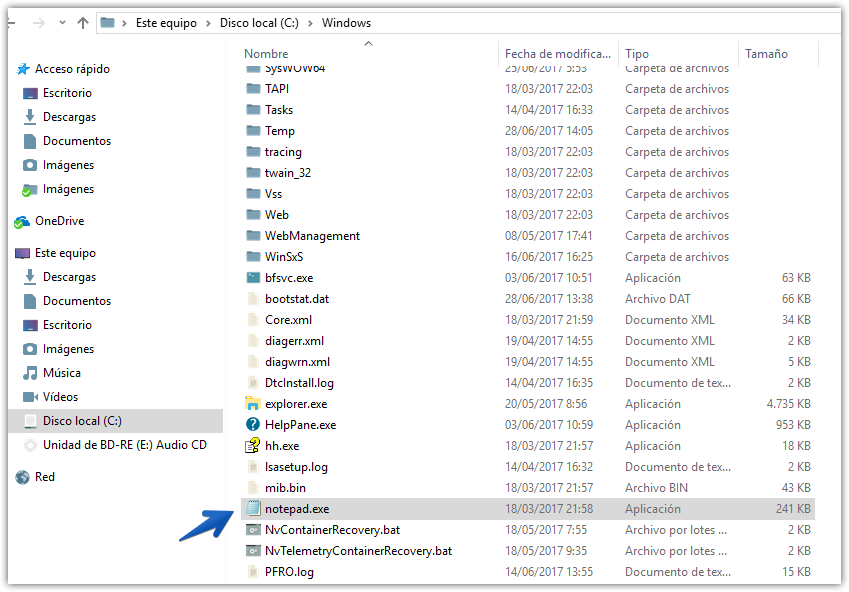Select the tracing folder

pyautogui.click(x=283, y=152)
